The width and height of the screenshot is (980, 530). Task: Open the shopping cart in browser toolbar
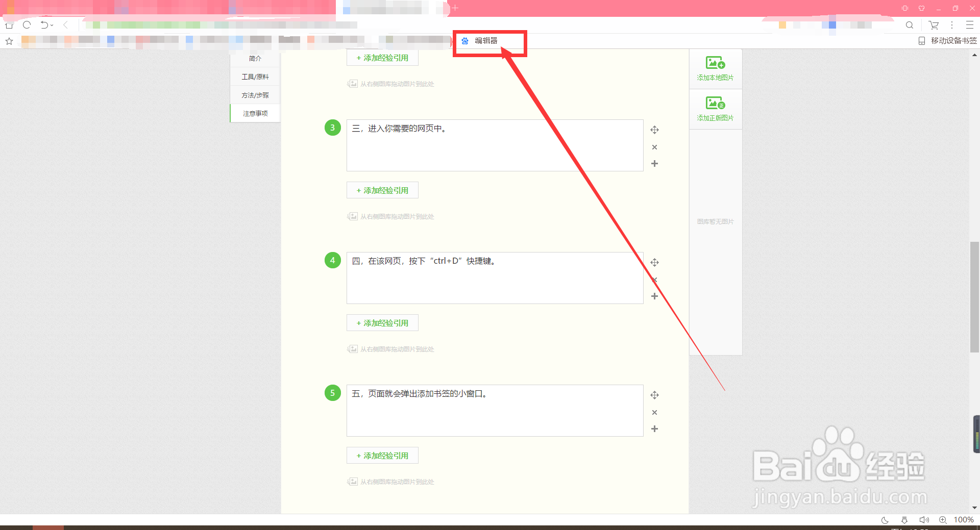click(933, 25)
